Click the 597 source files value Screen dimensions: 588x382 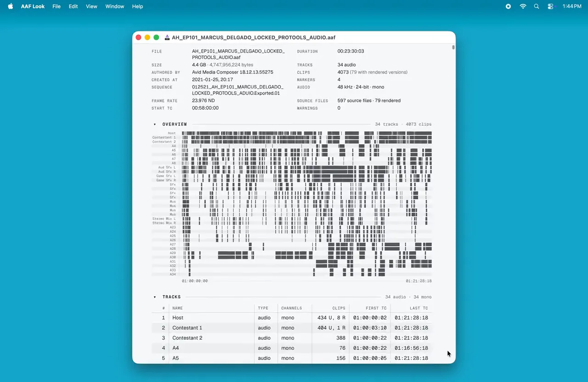[x=369, y=101]
